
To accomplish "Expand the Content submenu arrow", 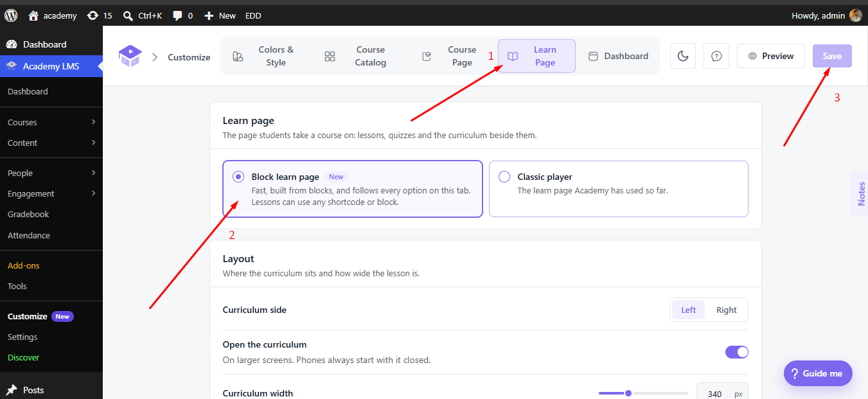I will (x=94, y=143).
